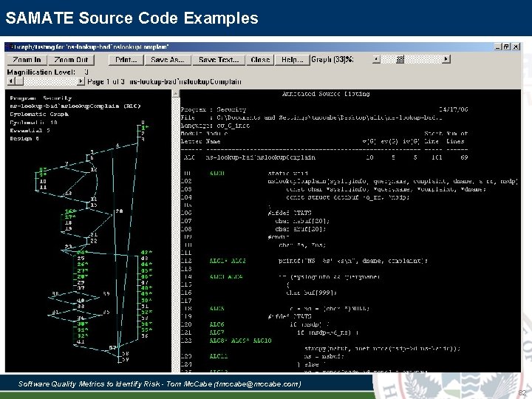Click the graph percentage scrollbar right arrow
Screen dimensions: 532x399
click(x=446, y=59)
